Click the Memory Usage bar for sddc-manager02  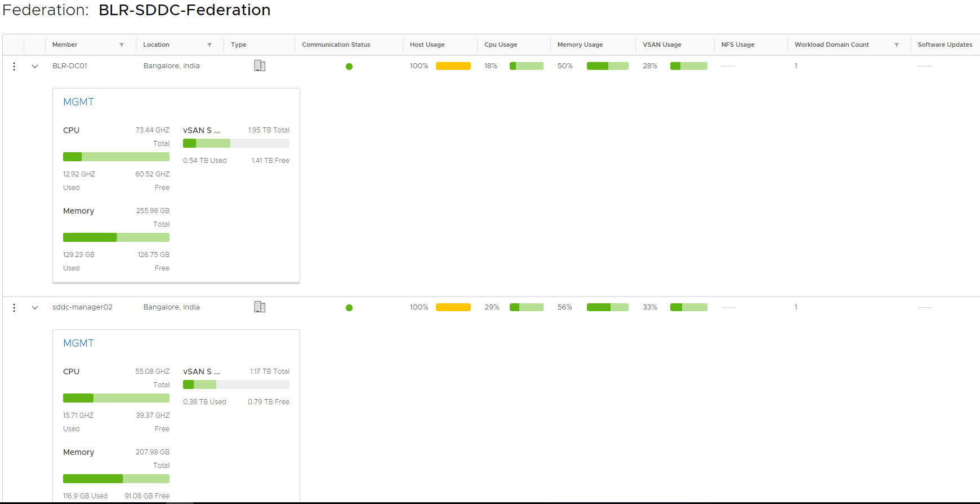coord(608,307)
